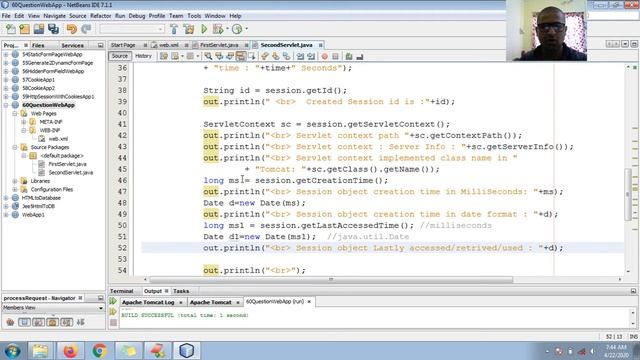
Task: Close the 60QuestionWebApp (run) output tab
Action: [x=309, y=302]
